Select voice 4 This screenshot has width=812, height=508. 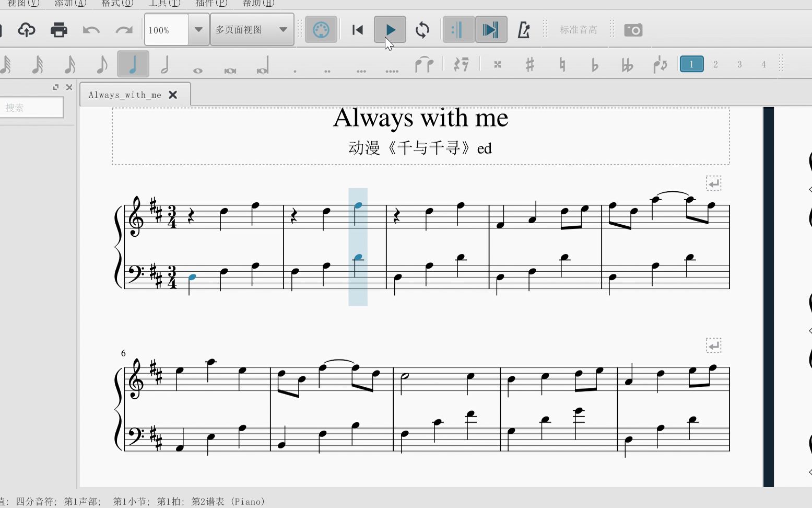[x=763, y=64]
